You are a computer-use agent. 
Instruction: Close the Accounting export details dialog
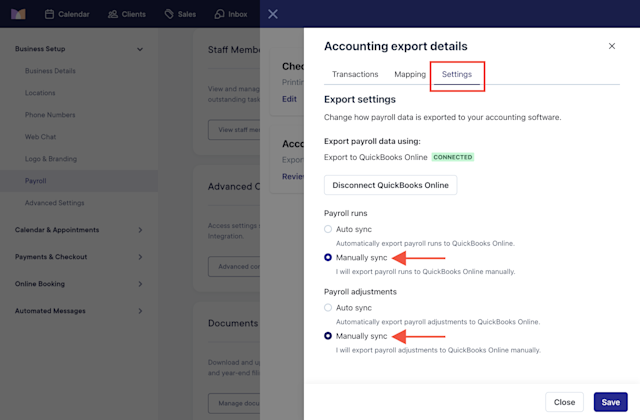[x=611, y=46]
